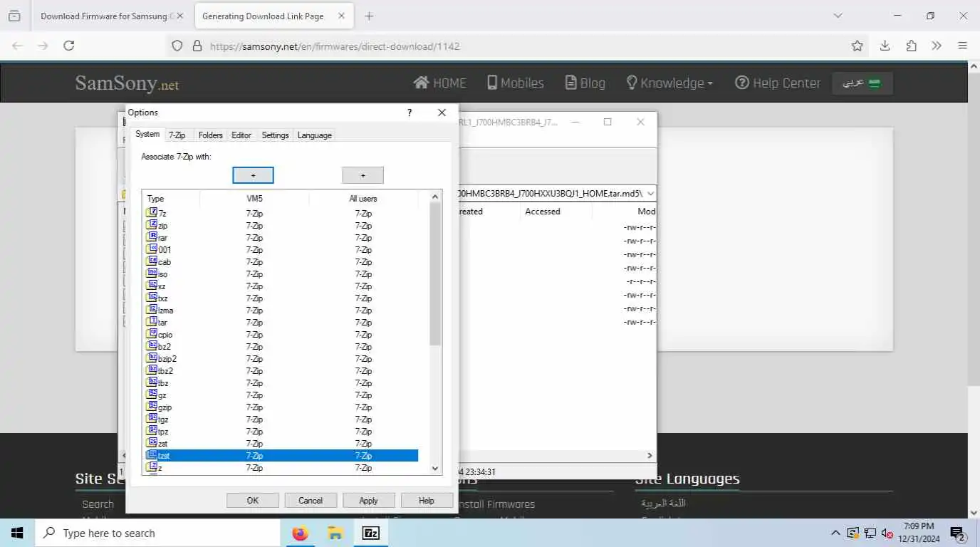
Task: Expand more Firefox toolbar tools
Action: 937,46
